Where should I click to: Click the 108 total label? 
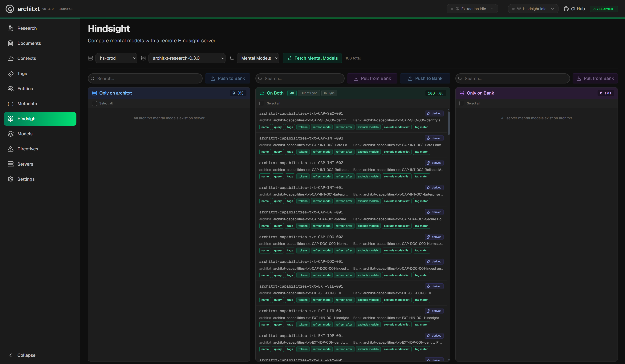point(353,58)
